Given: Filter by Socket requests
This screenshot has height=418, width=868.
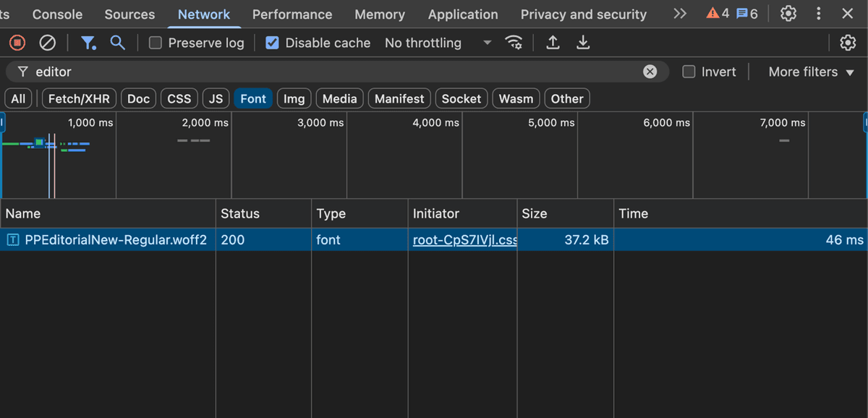Looking at the screenshot, I should (x=461, y=99).
